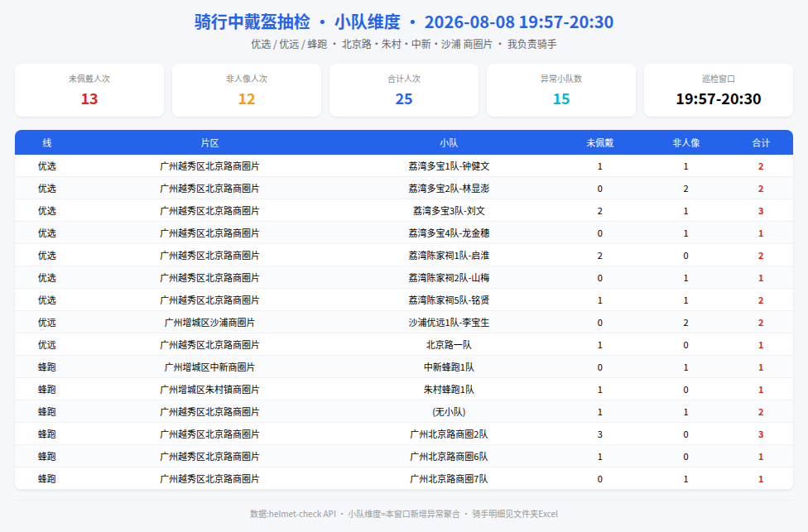This screenshot has height=532, width=808.
Task: Click 广州增城区沙浦商圈片 area cell
Action: coord(209,323)
